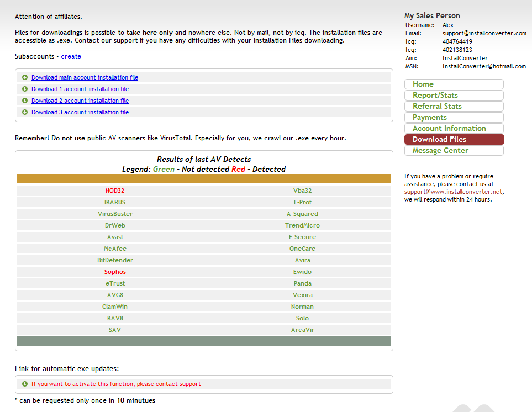
Task: Click the Aim value InstallConverter
Action: click(465, 58)
